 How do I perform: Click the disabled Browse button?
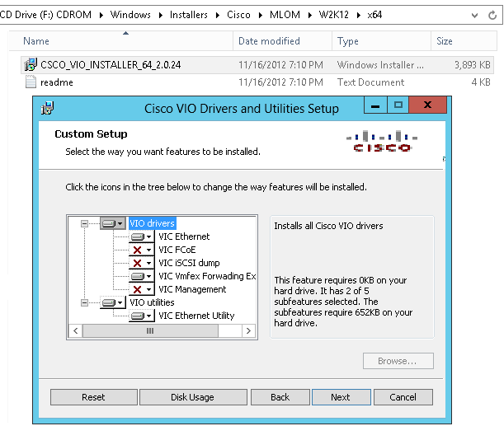pyautogui.click(x=398, y=361)
